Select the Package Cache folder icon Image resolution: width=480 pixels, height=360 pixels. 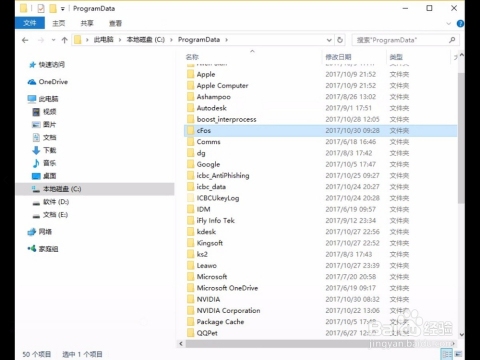coord(191,322)
